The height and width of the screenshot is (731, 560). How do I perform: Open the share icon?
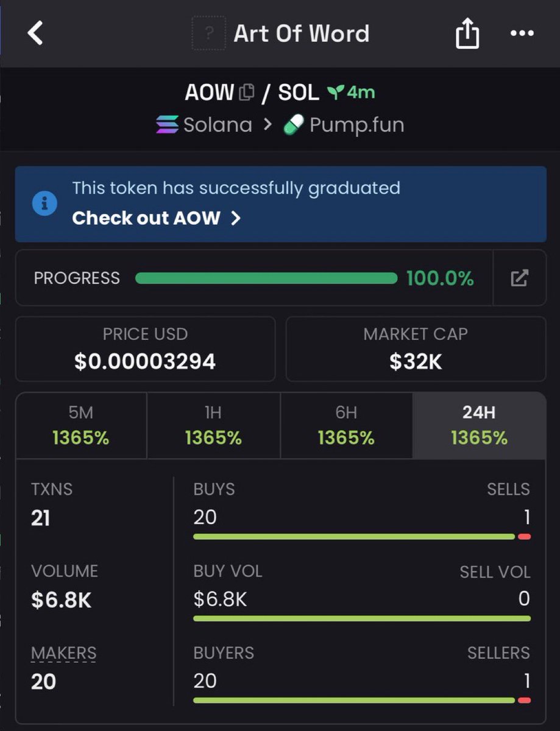click(x=467, y=35)
